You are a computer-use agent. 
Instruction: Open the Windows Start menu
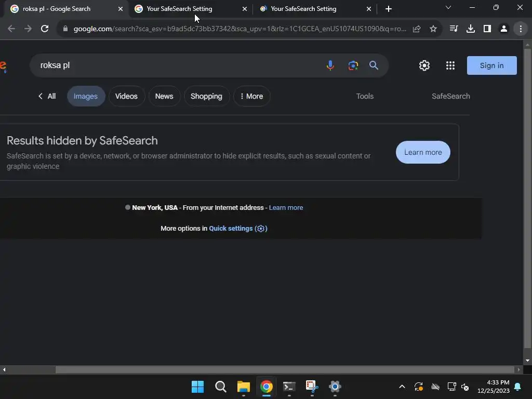click(197, 387)
